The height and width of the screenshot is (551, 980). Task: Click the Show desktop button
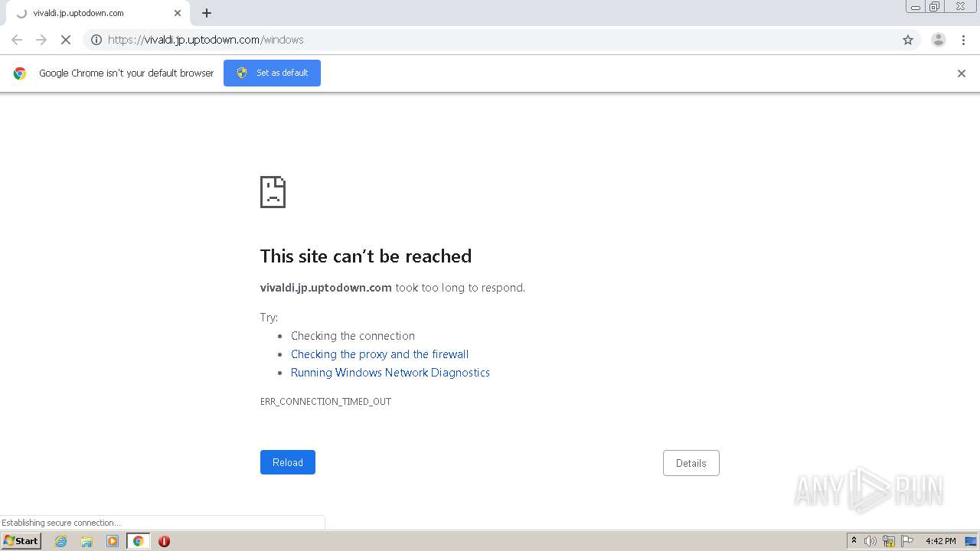[x=971, y=541]
